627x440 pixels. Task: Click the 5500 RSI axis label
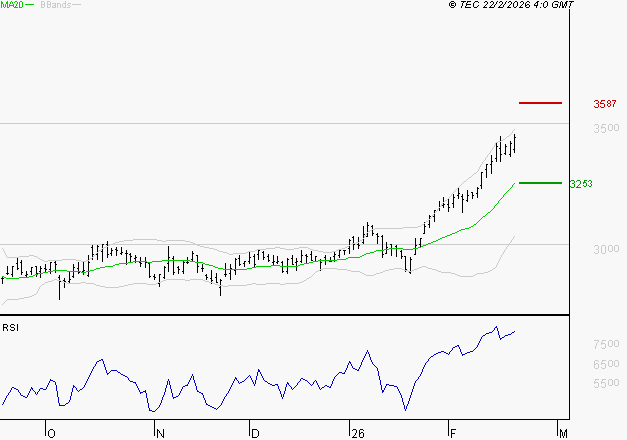[606, 383]
